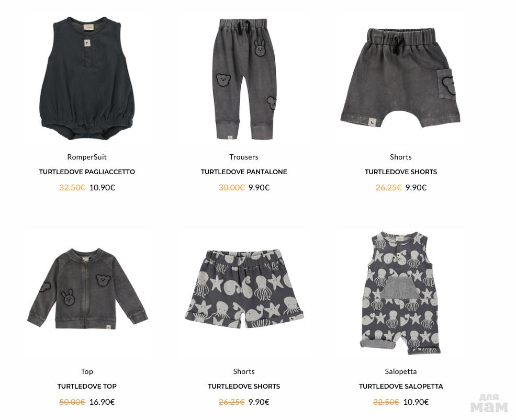Open the dark sleeveless romper suit image
The image size is (516, 420).
pyautogui.click(x=87, y=78)
